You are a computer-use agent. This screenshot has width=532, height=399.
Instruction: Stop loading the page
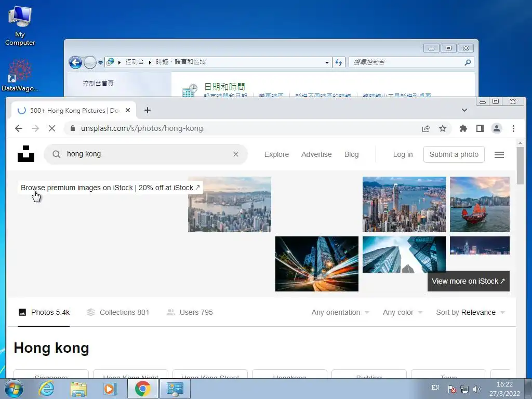[x=51, y=128]
